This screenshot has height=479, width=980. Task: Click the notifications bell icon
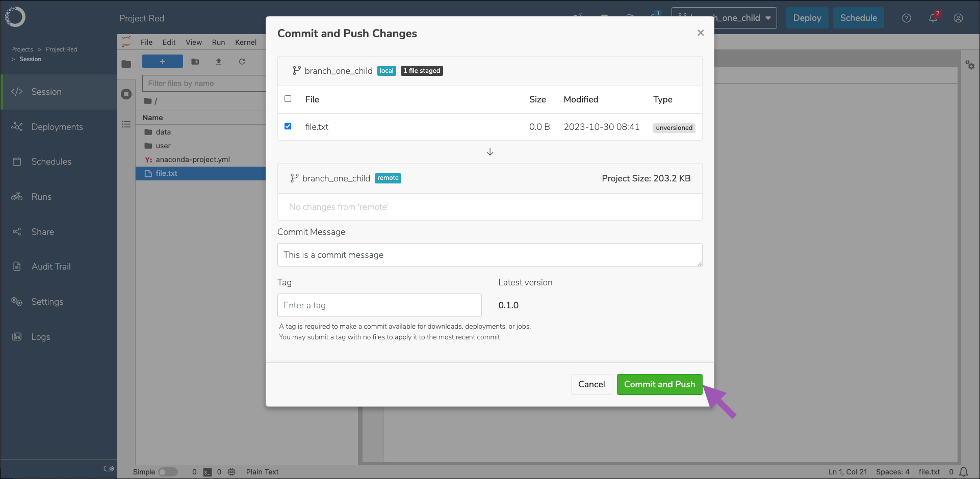pyautogui.click(x=933, y=18)
